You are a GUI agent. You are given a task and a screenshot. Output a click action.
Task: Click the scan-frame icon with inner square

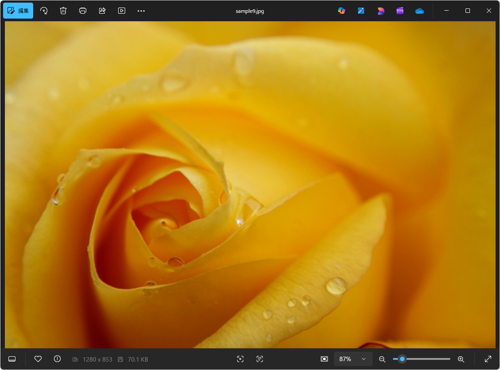point(260,359)
